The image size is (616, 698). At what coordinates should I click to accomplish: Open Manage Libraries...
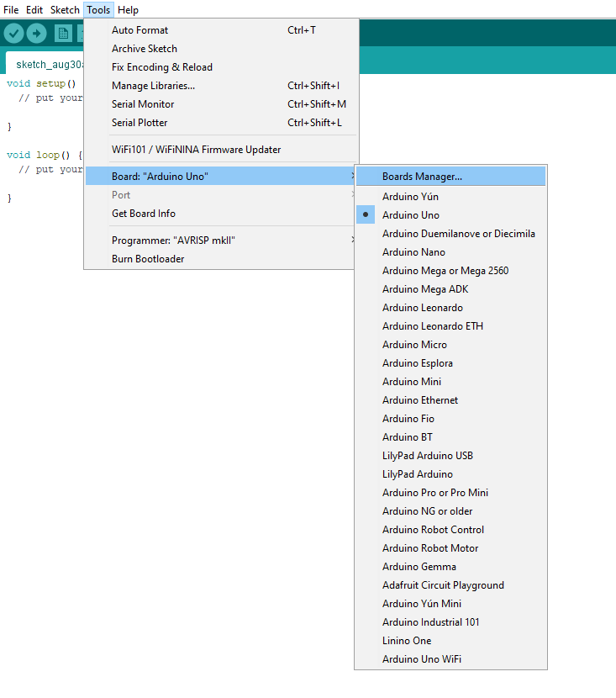coord(221,86)
